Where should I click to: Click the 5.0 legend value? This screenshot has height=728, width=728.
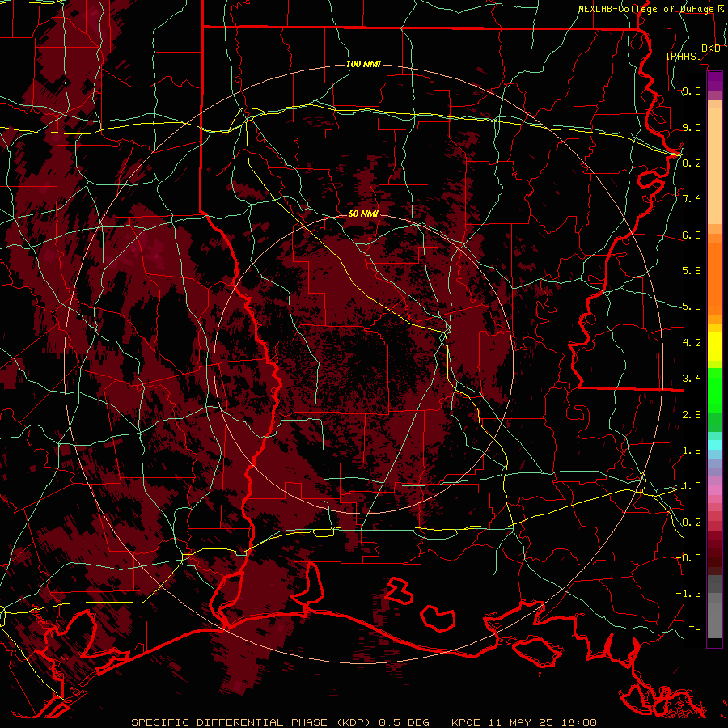tap(692, 307)
